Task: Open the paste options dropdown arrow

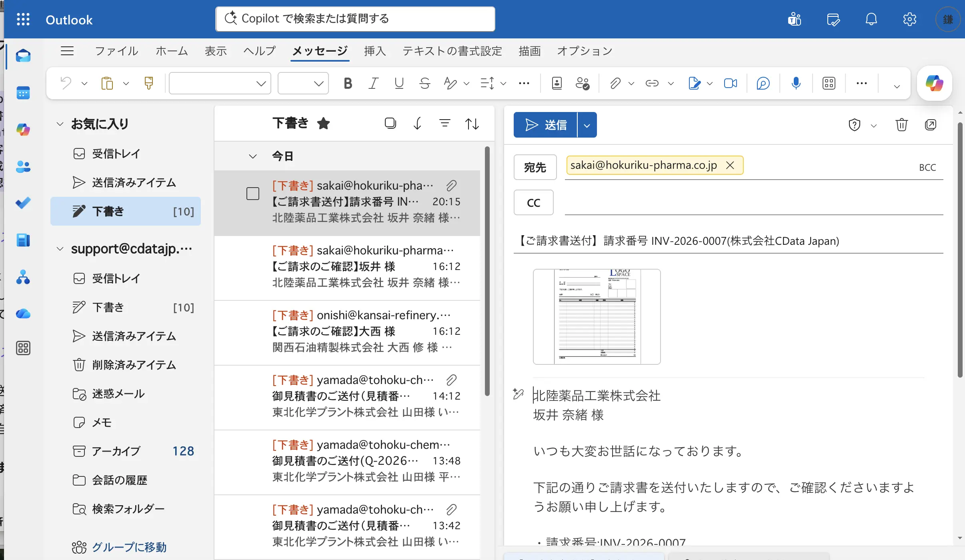Action: coord(126,83)
